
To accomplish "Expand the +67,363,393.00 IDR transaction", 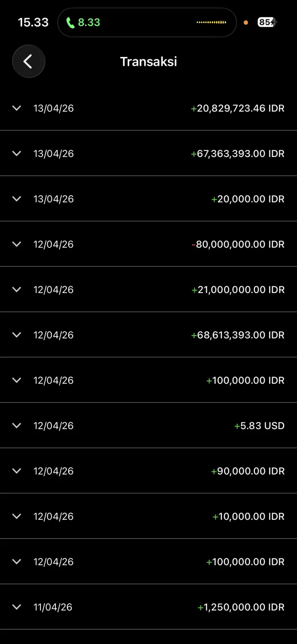I will [17, 153].
